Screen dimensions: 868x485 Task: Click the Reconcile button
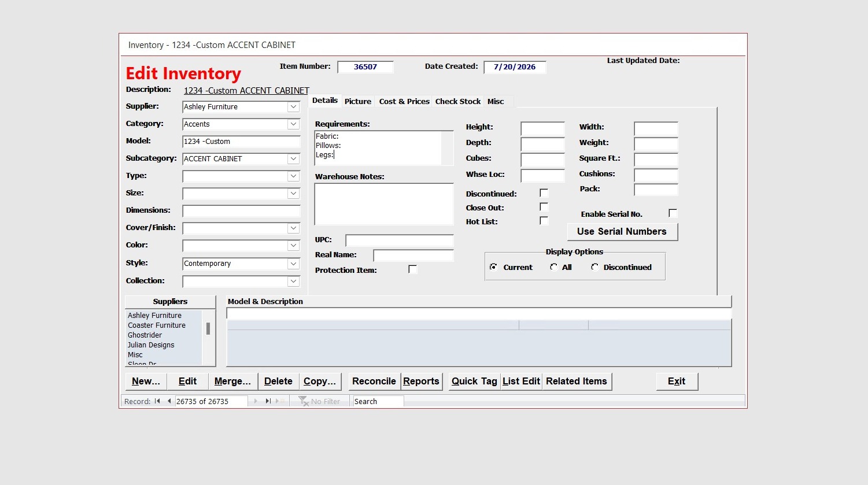coord(374,382)
